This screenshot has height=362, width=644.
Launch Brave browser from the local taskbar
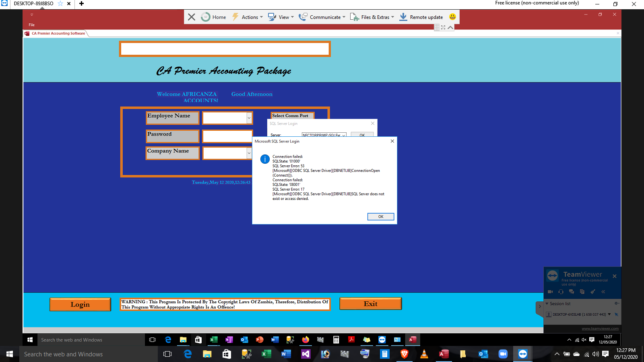click(x=405, y=354)
